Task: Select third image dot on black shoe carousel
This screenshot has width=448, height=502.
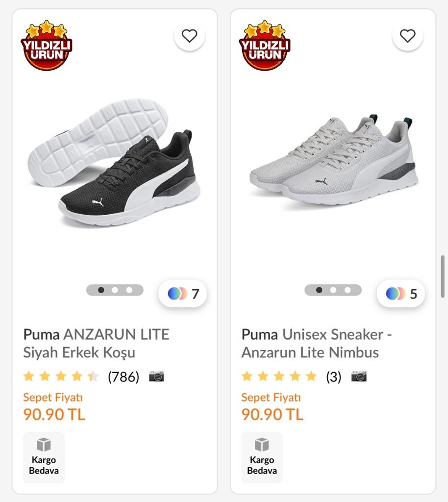Action: pyautogui.click(x=129, y=290)
